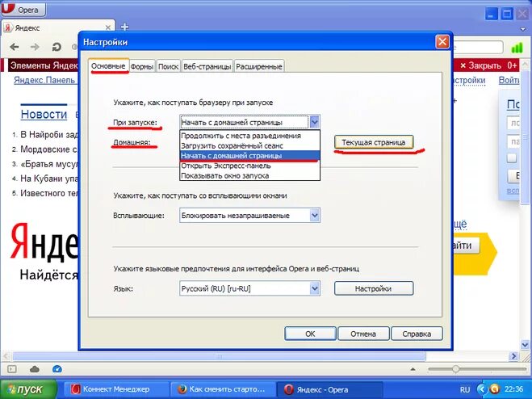Expand the Всплывающие dropdown
The height and width of the screenshot is (399, 532).
(x=314, y=216)
